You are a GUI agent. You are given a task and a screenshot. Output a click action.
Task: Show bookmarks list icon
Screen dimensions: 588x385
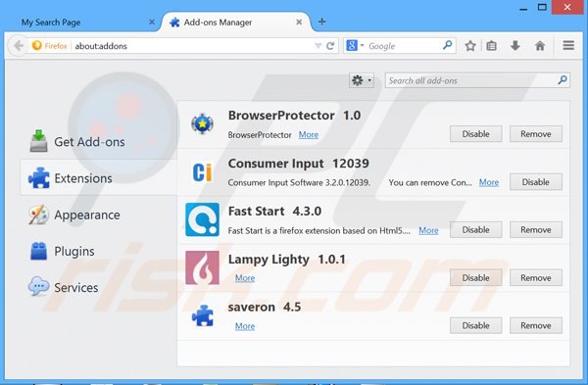pyautogui.click(x=492, y=46)
